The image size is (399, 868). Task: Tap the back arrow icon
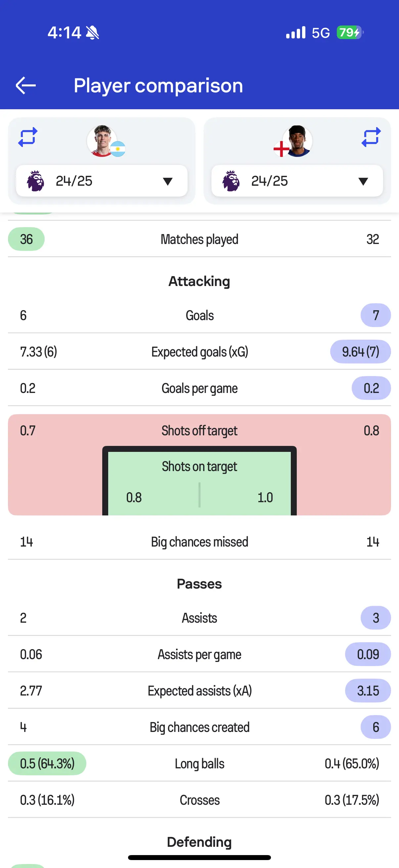(25, 85)
